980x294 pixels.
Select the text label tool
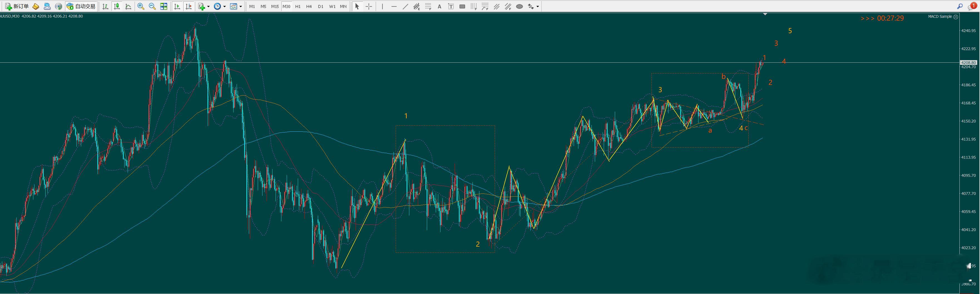click(x=451, y=6)
